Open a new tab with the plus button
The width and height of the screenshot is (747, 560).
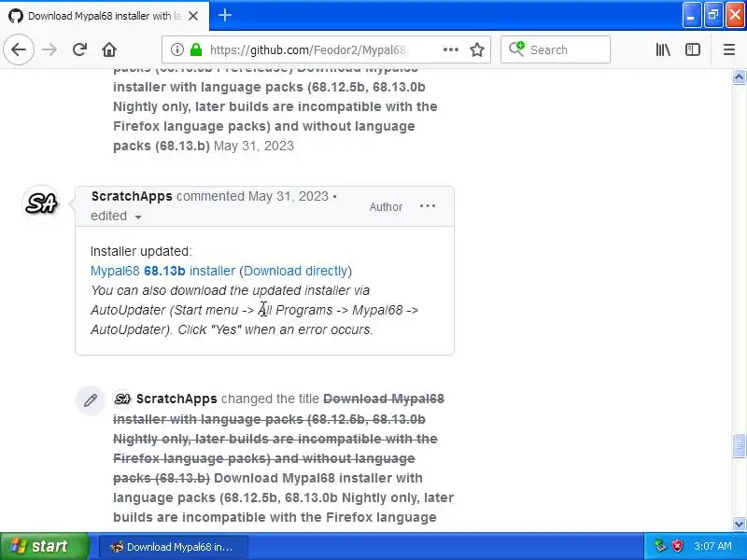[225, 15]
